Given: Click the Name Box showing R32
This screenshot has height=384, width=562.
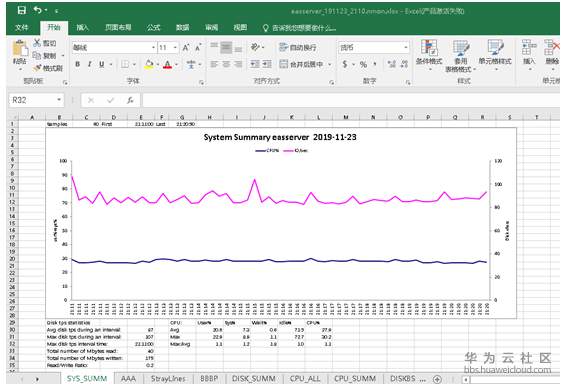Looking at the screenshot, I should 36,100.
